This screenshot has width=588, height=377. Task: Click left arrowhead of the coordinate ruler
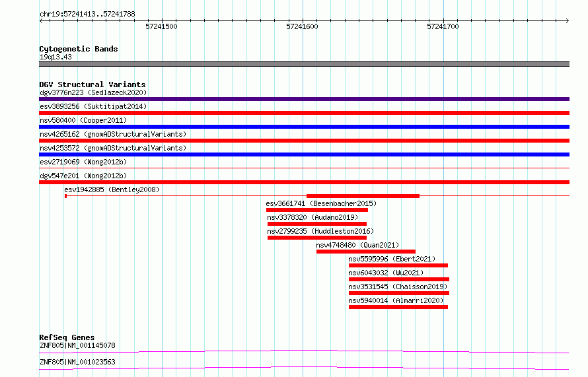(41, 21)
